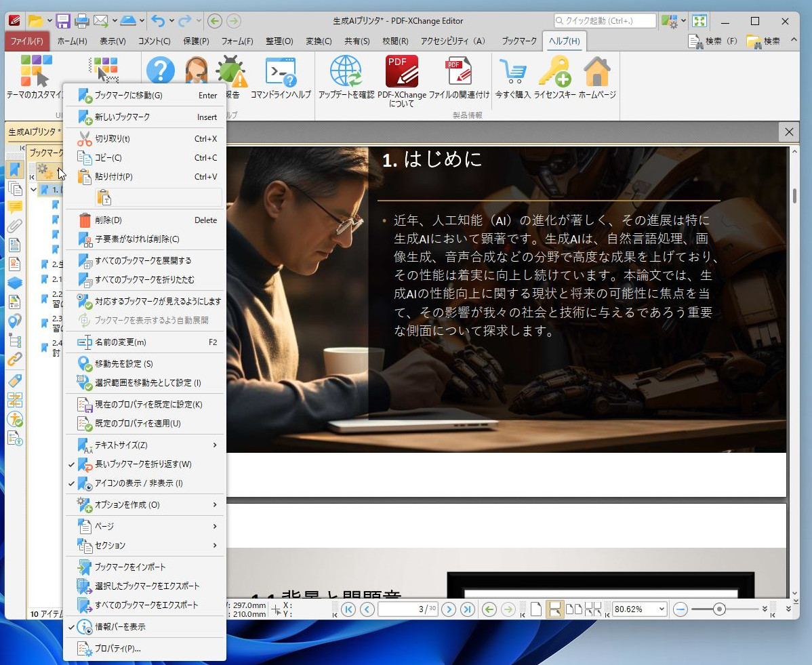Choose 切り取り(t) from menu

coord(145,139)
